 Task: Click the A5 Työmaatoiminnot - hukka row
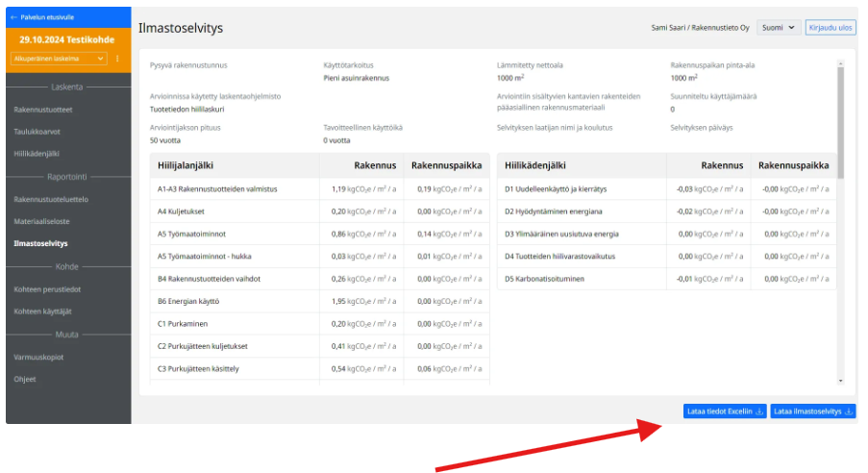pyautogui.click(x=319, y=257)
